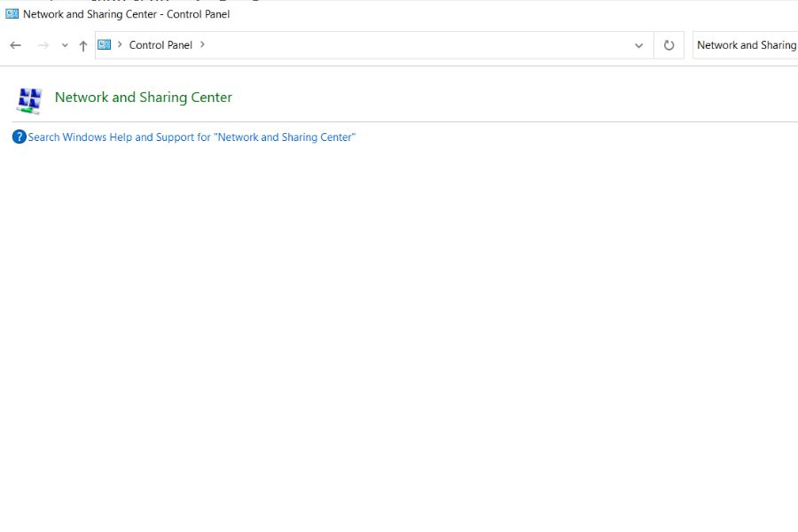798x532 pixels.
Task: Click the empty area of the address bar
Action: coord(417,45)
